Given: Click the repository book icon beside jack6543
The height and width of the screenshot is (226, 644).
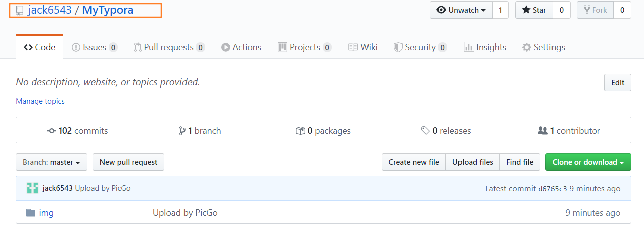Looking at the screenshot, I should [x=20, y=10].
